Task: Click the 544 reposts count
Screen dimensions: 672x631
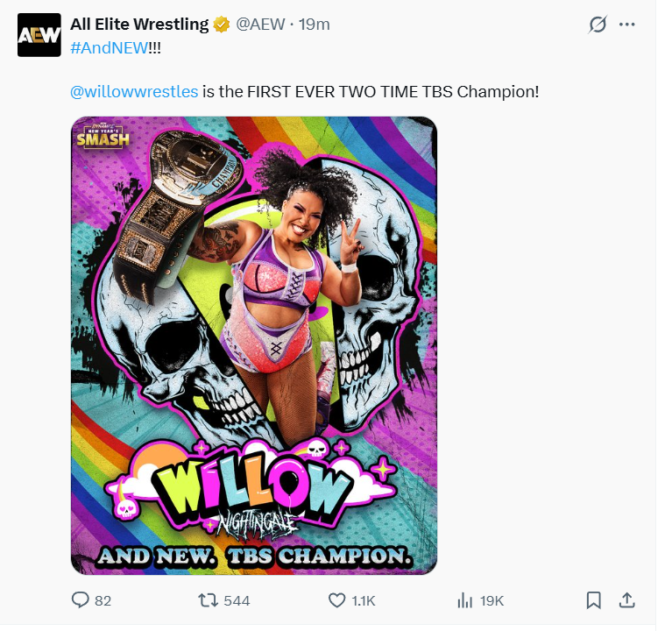Action: pos(237,601)
